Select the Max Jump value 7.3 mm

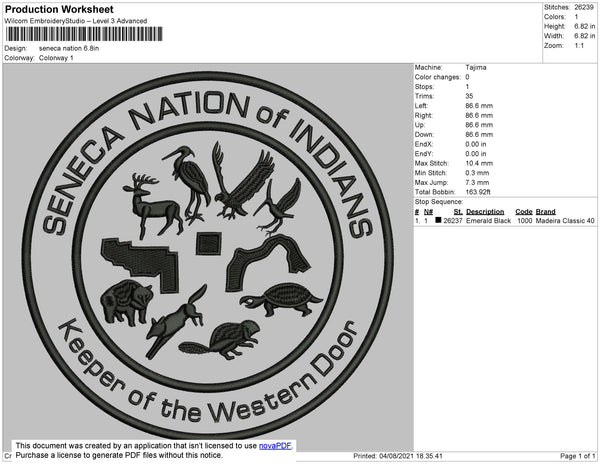click(478, 182)
